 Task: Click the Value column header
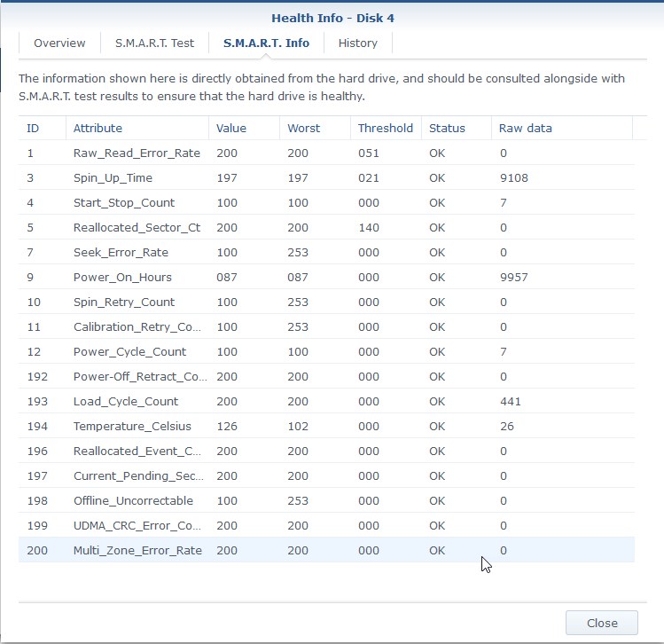[244, 128]
